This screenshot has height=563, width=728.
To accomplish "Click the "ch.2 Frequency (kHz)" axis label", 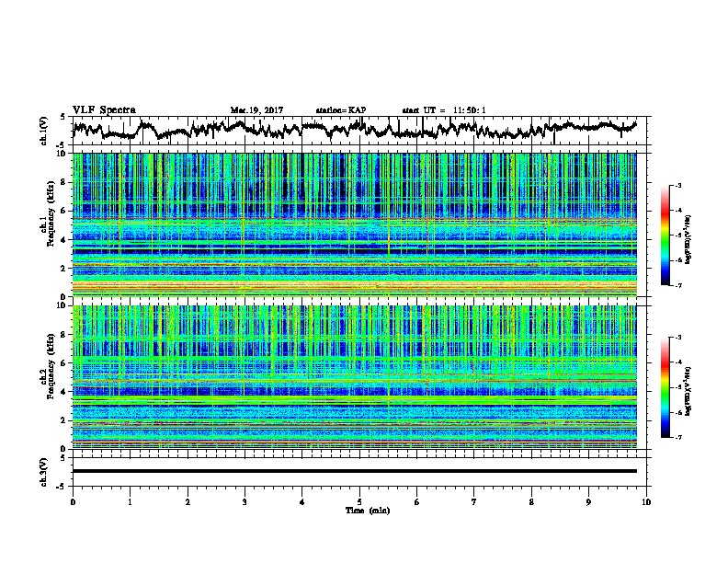I will pyautogui.click(x=48, y=366).
